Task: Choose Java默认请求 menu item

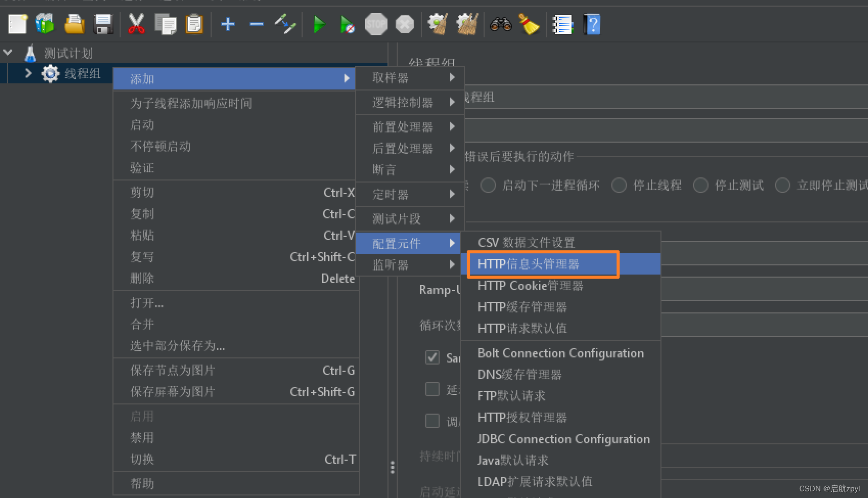Action: [561, 460]
